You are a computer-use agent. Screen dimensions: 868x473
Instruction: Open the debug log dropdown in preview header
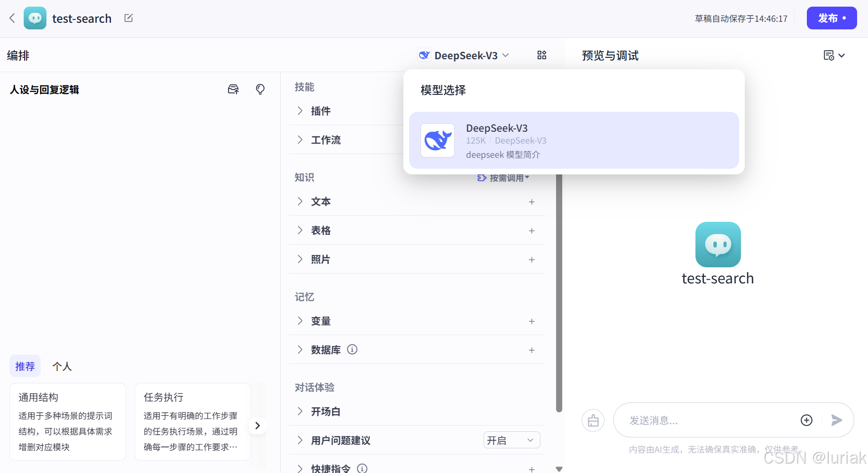pyautogui.click(x=834, y=55)
